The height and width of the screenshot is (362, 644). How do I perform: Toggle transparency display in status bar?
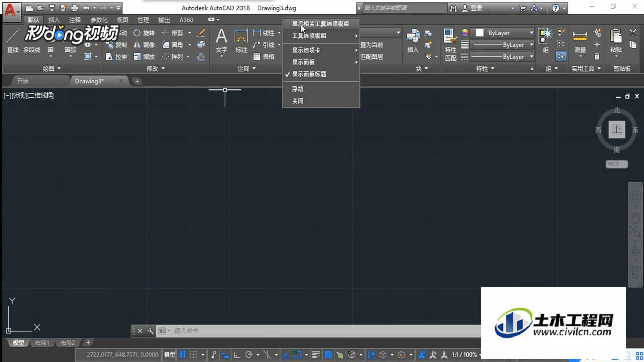328,355
